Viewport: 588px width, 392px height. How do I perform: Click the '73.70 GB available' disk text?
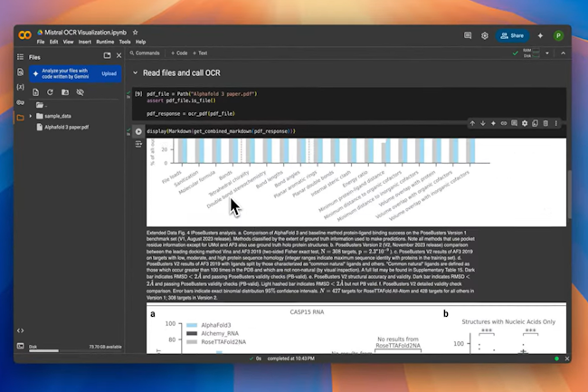pyautogui.click(x=105, y=347)
